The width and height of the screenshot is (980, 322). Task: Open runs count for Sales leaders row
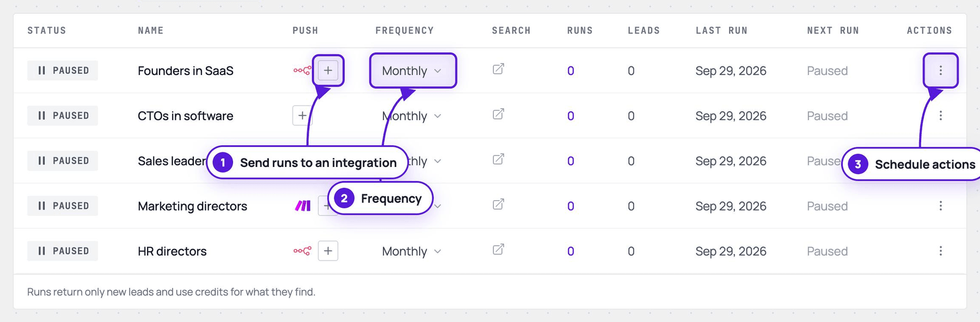pos(571,161)
